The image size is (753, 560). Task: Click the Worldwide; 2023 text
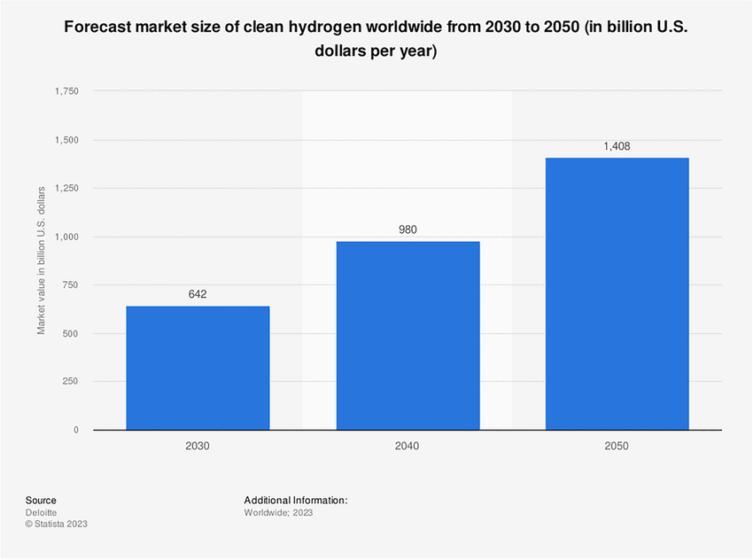278,512
